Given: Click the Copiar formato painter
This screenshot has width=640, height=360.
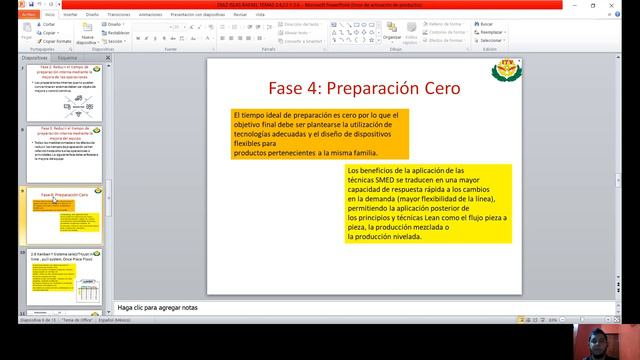Looking at the screenshot, I should [54, 41].
